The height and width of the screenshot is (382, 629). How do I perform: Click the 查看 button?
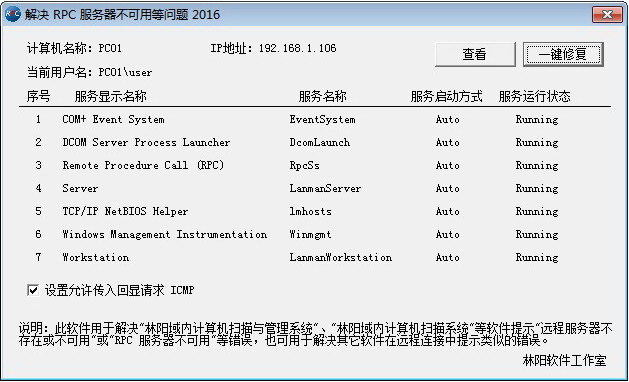[x=475, y=54]
